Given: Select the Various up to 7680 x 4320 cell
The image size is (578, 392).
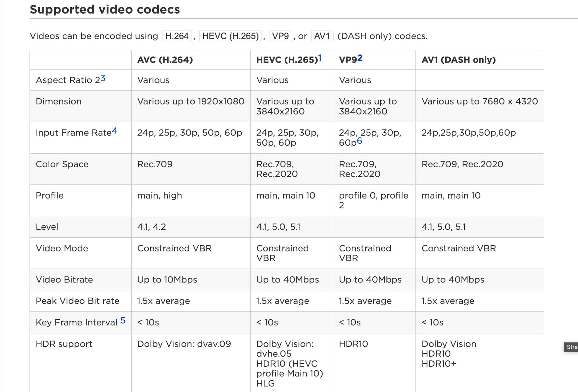Looking at the screenshot, I should 480,106.
